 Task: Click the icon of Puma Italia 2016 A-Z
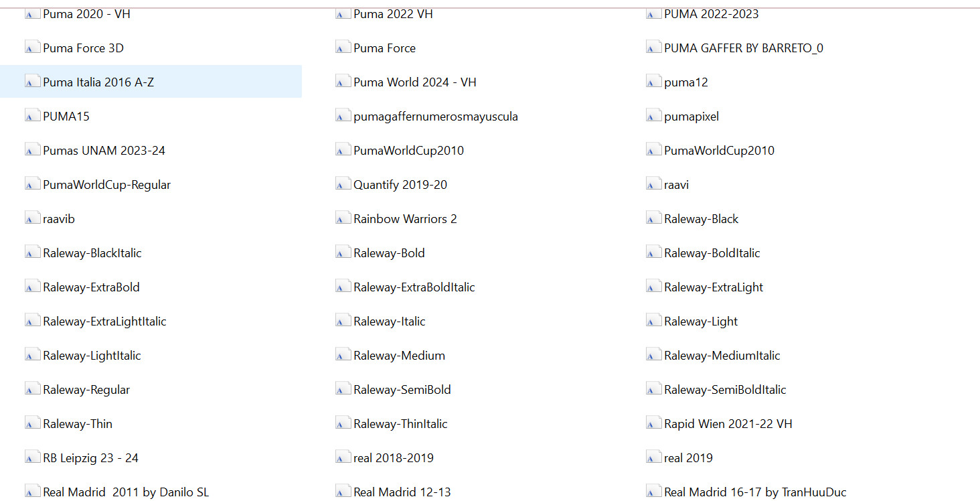pyautogui.click(x=32, y=82)
